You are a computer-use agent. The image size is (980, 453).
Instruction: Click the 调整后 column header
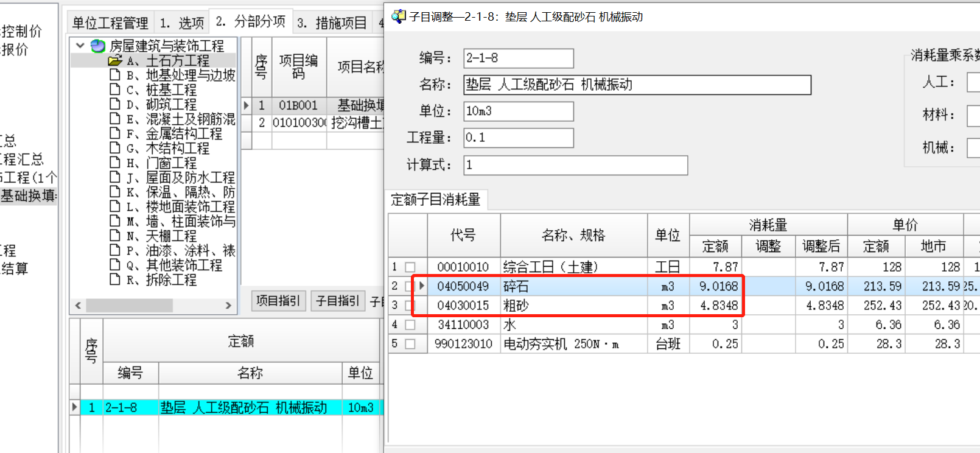pos(821,246)
